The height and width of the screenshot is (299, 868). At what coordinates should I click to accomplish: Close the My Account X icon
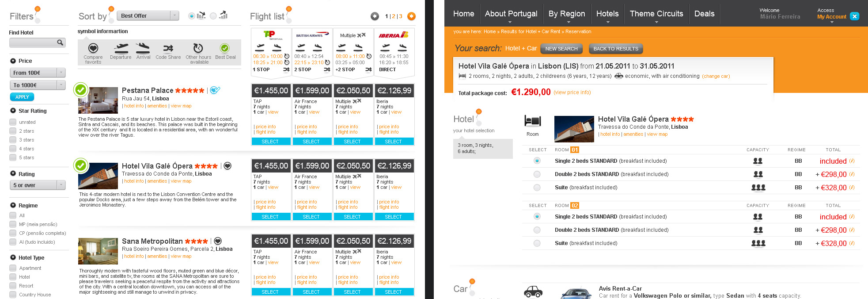point(855,16)
